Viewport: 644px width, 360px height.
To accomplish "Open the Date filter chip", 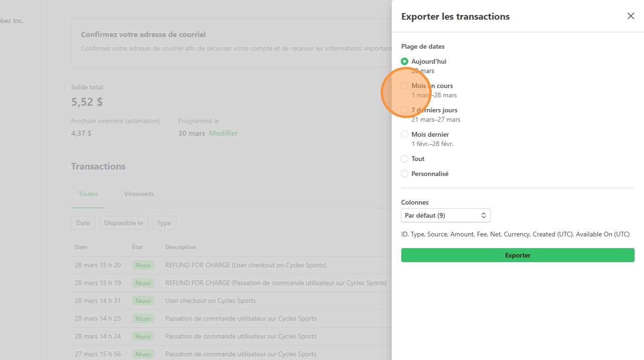I will (83, 223).
